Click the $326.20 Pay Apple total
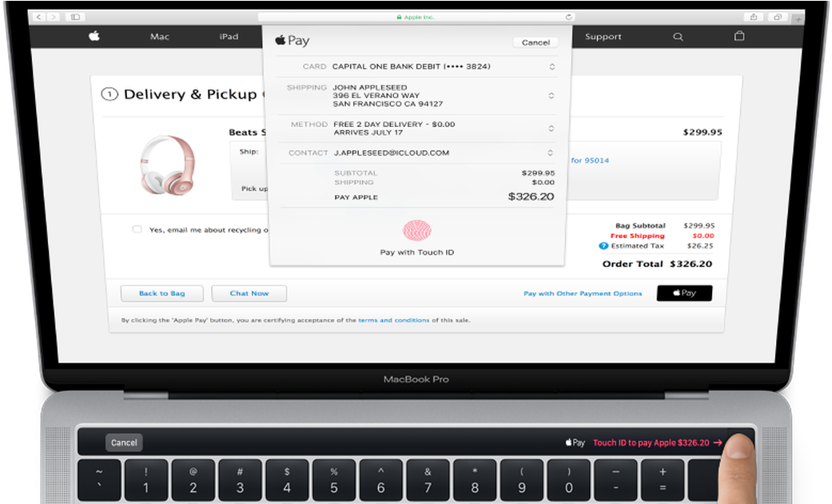 tap(531, 196)
